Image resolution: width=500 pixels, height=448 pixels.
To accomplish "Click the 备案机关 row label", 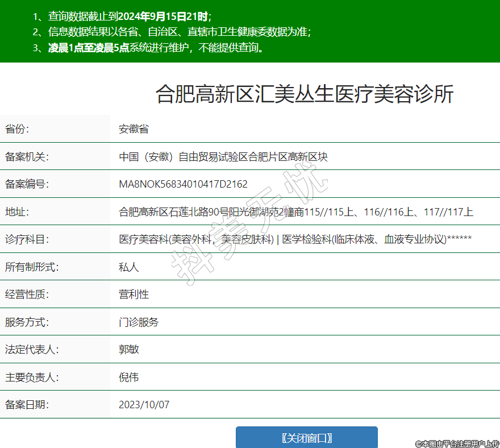I will coord(27,157).
